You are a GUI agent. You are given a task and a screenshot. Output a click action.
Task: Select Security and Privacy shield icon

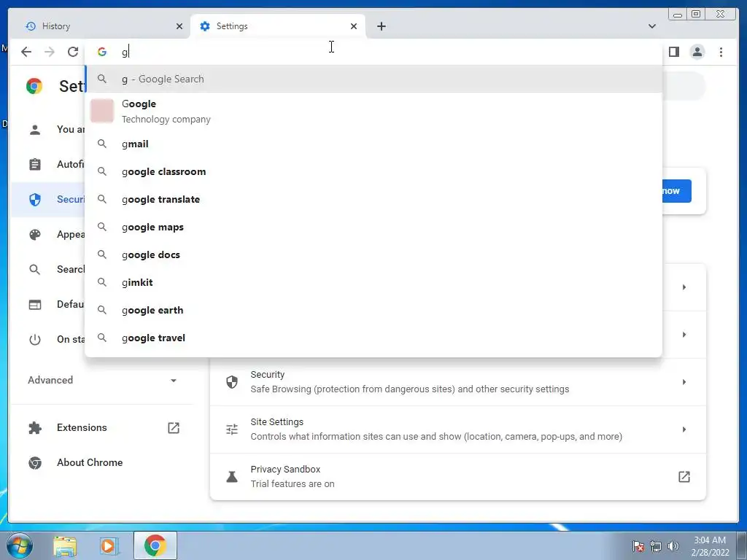point(35,200)
